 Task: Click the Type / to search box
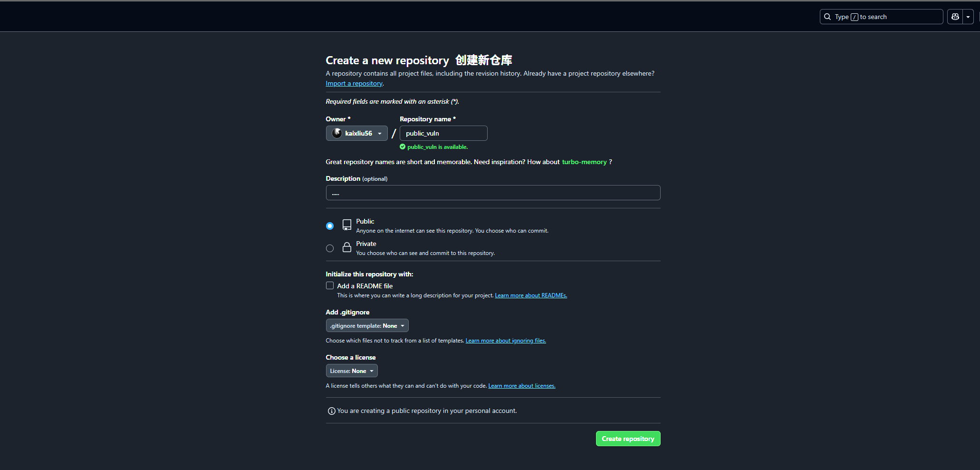881,17
